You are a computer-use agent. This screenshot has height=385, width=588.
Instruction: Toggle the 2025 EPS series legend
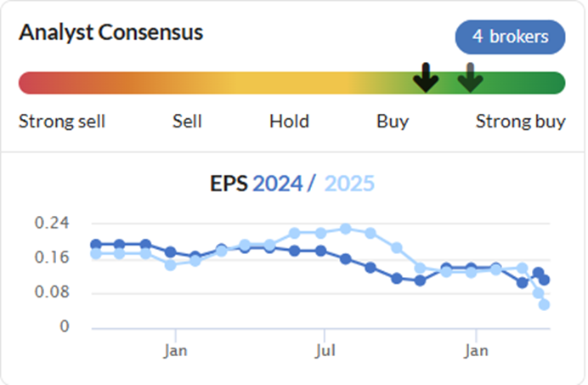pyautogui.click(x=349, y=184)
